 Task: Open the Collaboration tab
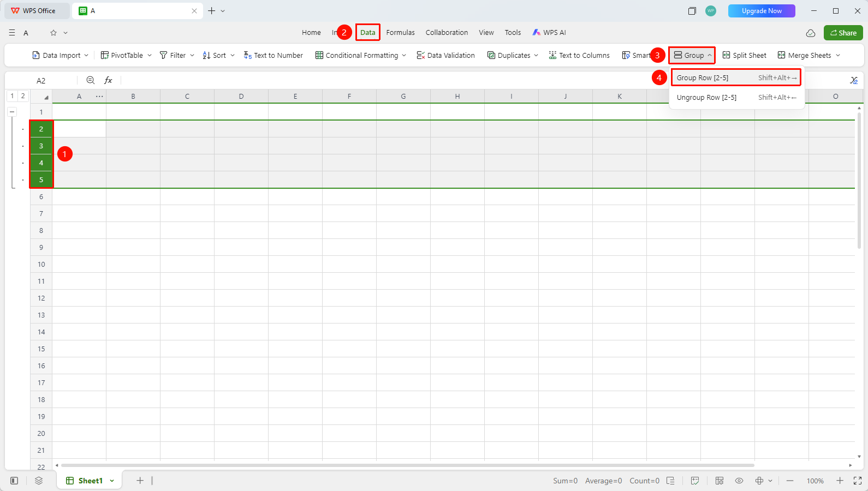click(x=447, y=33)
